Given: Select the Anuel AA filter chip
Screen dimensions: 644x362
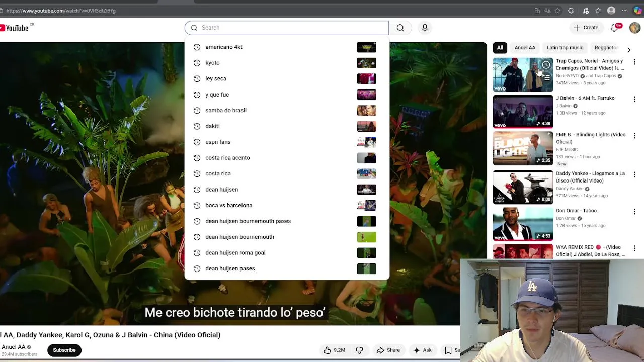Looking at the screenshot, I should [525, 48].
